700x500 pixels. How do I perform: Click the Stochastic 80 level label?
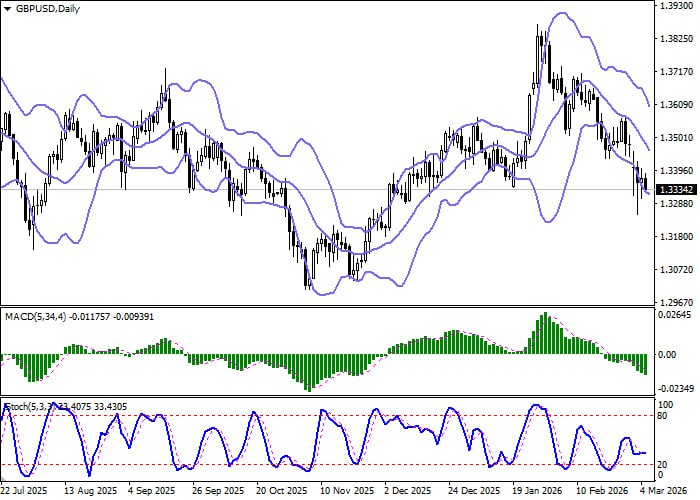click(x=661, y=415)
